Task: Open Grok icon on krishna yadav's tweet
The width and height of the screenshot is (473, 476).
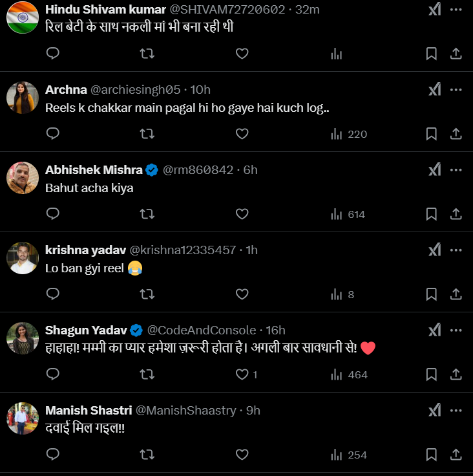Action: pyautogui.click(x=435, y=250)
